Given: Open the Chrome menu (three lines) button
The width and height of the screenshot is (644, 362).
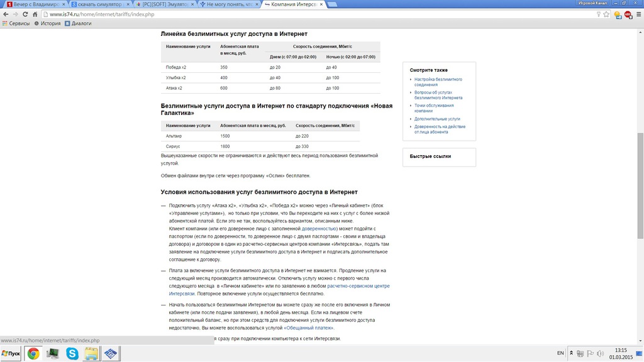Looking at the screenshot, I should point(638,14).
